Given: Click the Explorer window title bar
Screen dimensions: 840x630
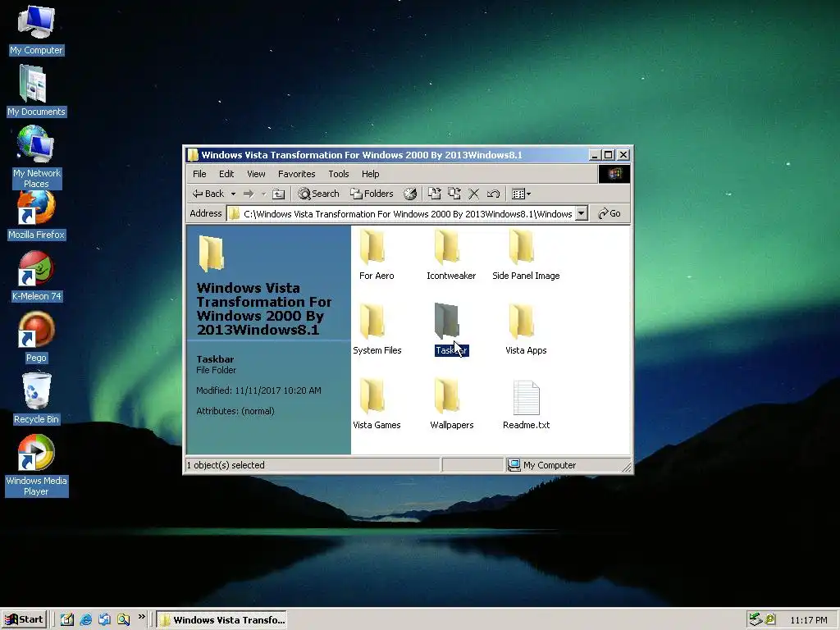Looking at the screenshot, I should tap(388, 155).
